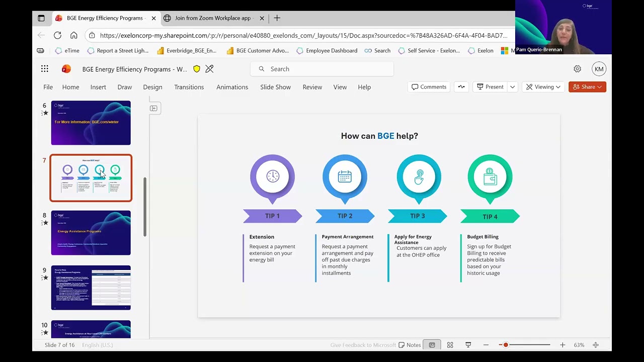Switch to Join from Zoom Workplace browser tab
Viewport: 644px width, 362px height.
point(213,18)
